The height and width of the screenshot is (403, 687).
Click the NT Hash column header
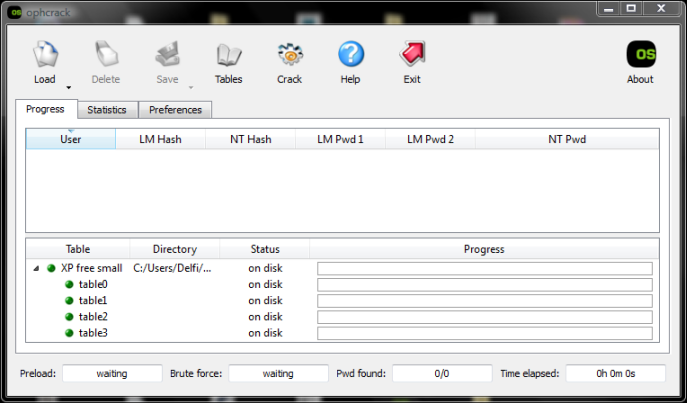(251, 139)
